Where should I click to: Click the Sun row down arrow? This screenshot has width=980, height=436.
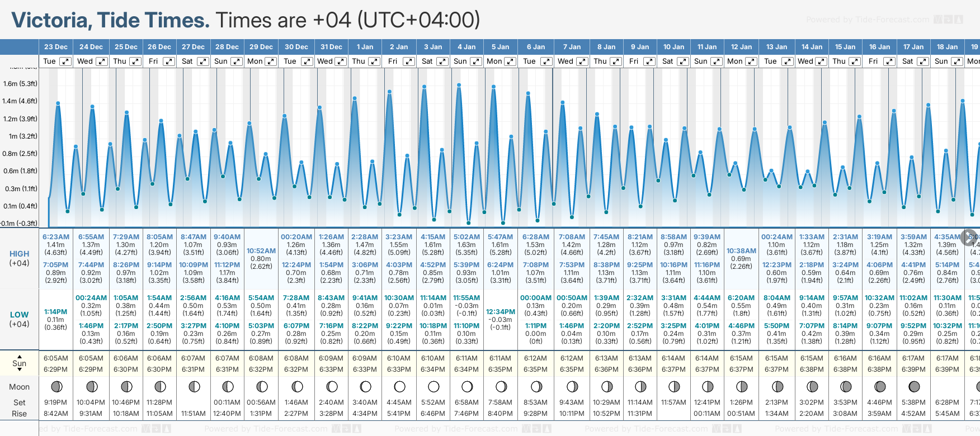coord(20,371)
